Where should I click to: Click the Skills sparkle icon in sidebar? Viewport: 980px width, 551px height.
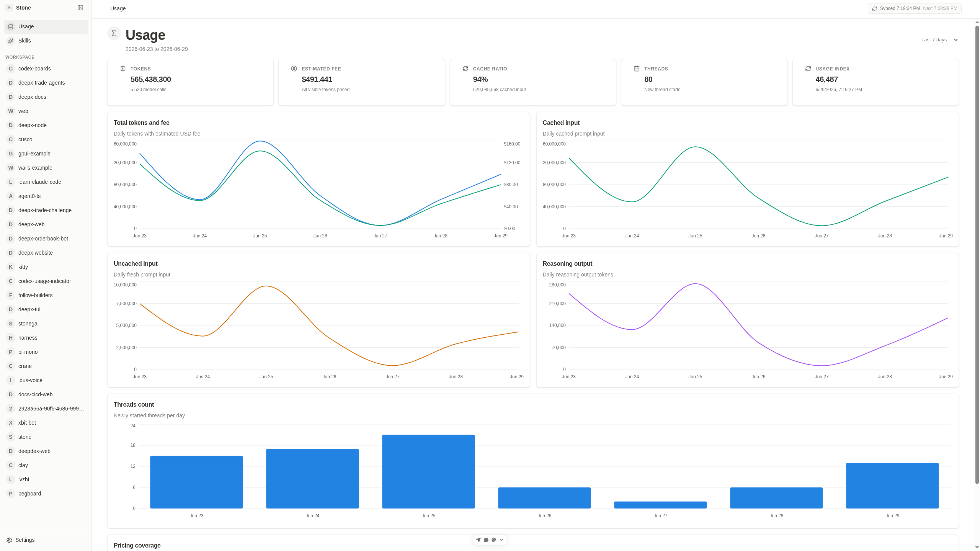[x=11, y=41]
